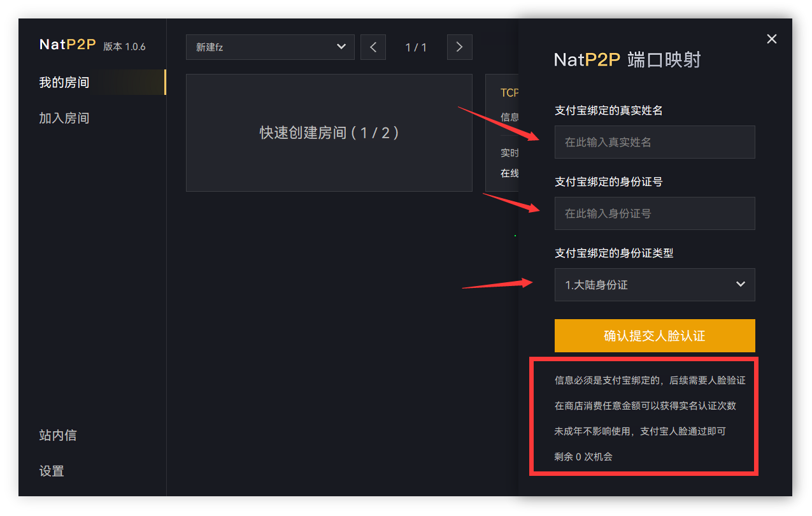Open the 新建fz room dropdown

(270, 47)
